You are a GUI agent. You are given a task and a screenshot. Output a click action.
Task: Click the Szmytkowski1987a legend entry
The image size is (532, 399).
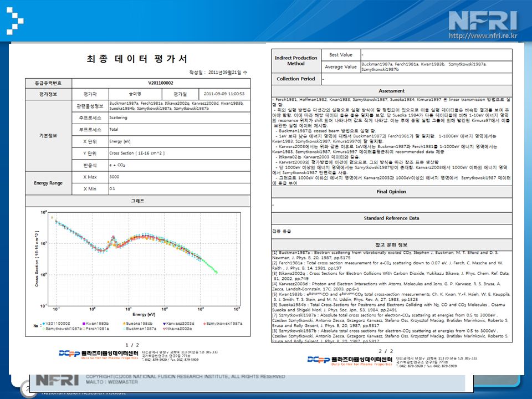(x=223, y=324)
